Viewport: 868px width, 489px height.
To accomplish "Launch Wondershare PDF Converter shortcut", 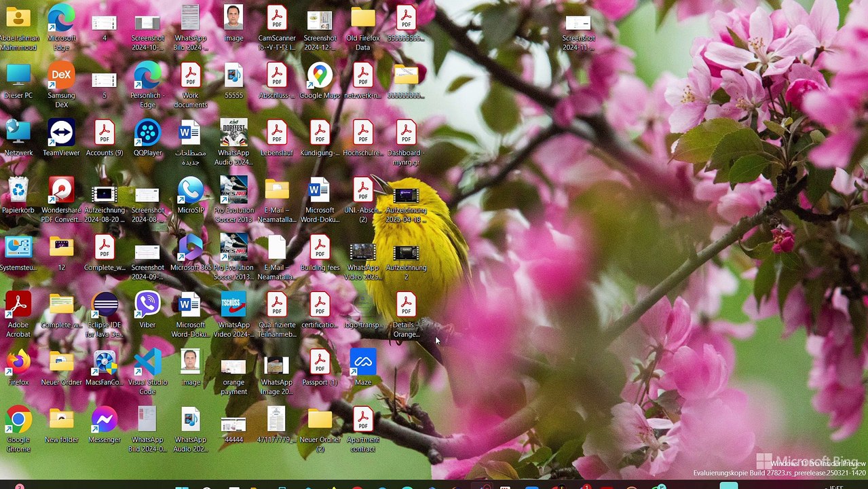I will click(x=61, y=200).
